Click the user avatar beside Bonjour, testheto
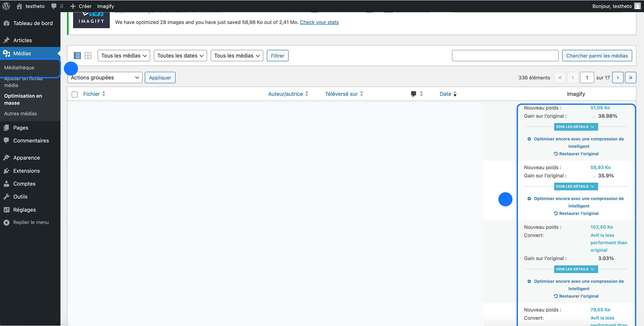The height and width of the screenshot is (326, 644). pos(637,6)
